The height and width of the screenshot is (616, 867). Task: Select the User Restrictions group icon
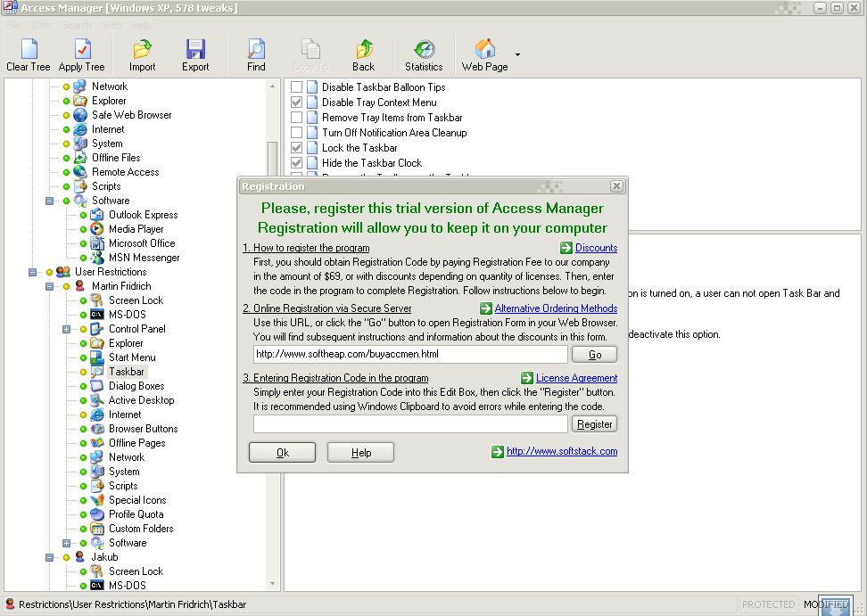click(x=63, y=272)
